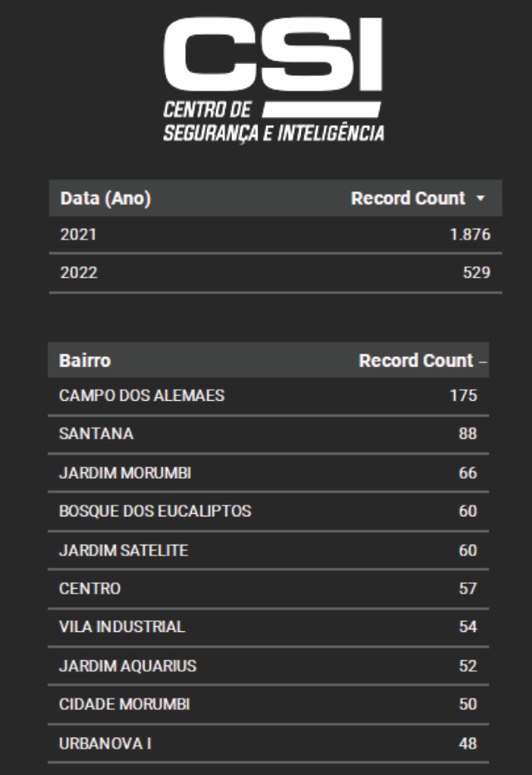Click the CIDADE MORUMBI row
532x775 pixels.
(125, 704)
